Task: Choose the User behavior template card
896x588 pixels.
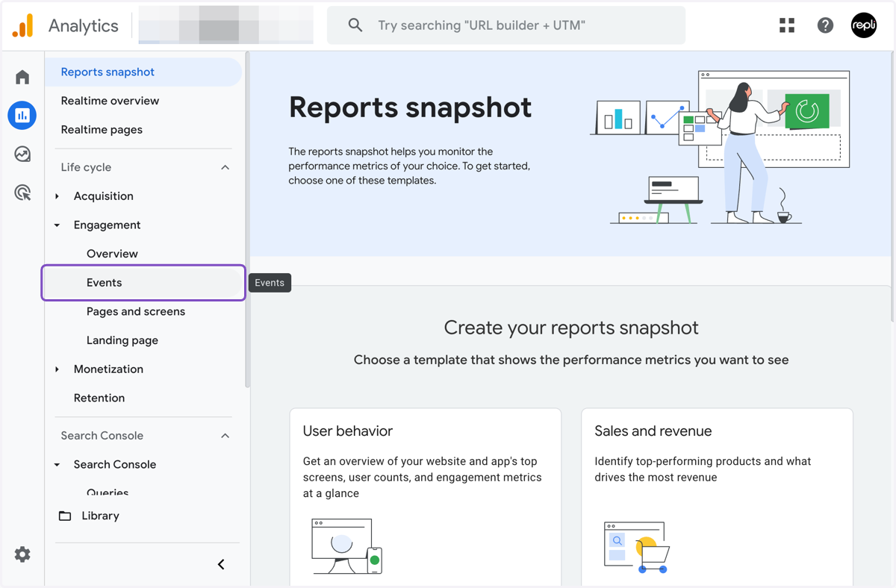Action: (426, 497)
